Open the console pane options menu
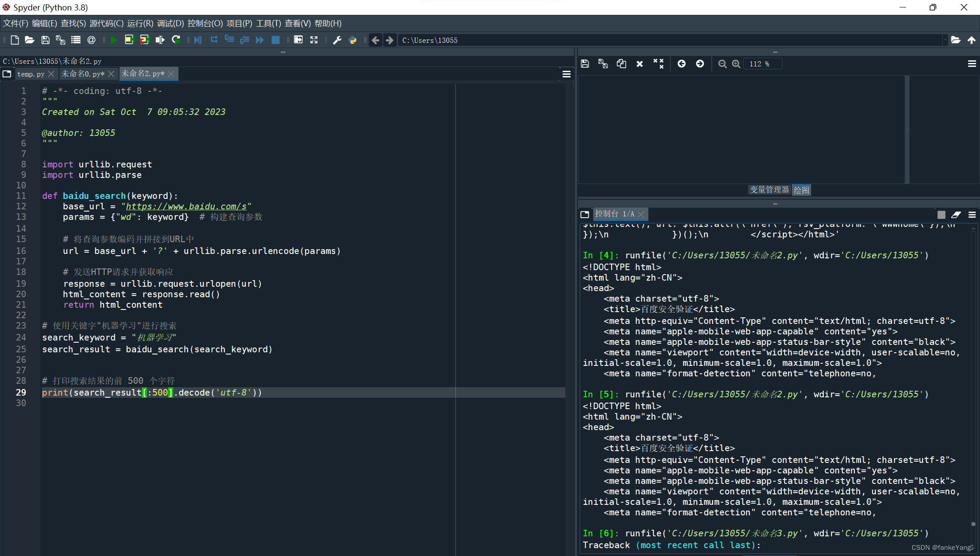 pos(972,215)
